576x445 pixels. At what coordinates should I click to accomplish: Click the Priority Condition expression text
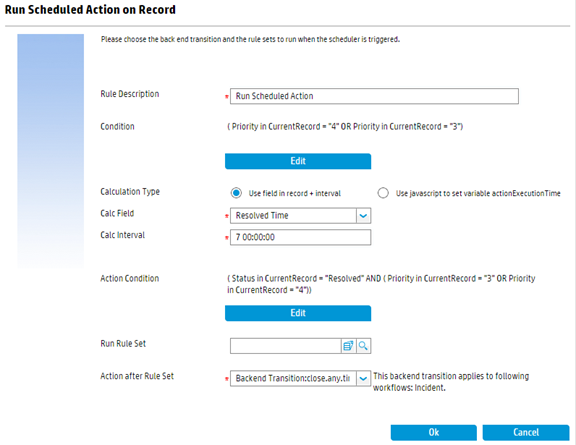(x=345, y=127)
